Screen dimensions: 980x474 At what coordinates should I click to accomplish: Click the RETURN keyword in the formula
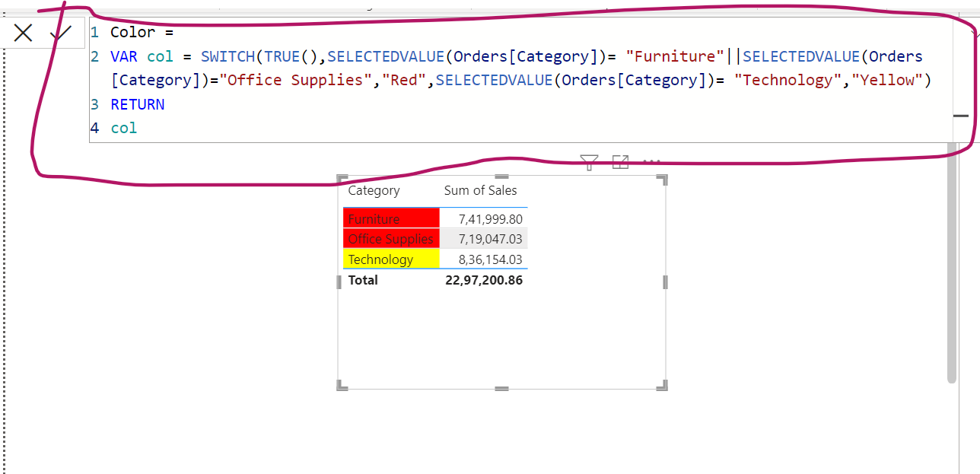138,104
